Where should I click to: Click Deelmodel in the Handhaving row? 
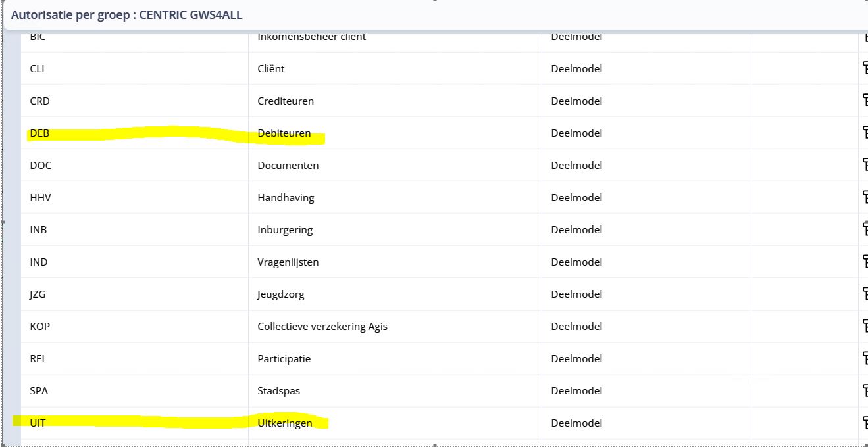click(x=576, y=197)
